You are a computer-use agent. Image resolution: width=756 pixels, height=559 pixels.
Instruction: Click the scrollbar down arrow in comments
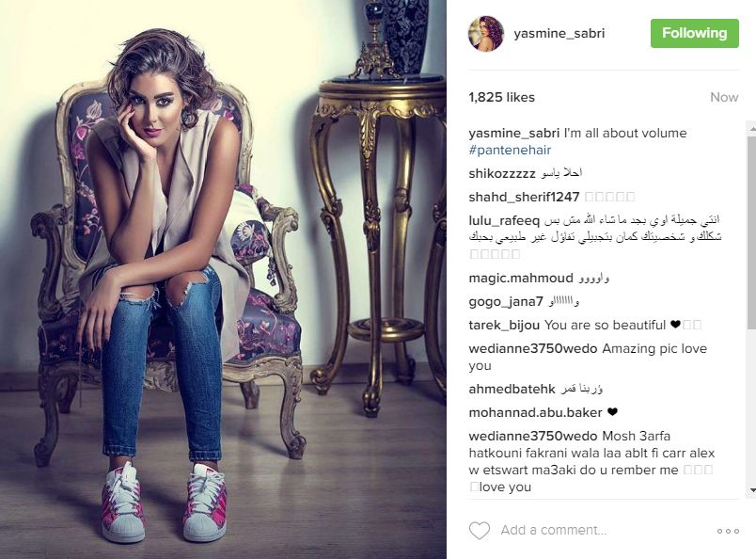tap(751, 491)
